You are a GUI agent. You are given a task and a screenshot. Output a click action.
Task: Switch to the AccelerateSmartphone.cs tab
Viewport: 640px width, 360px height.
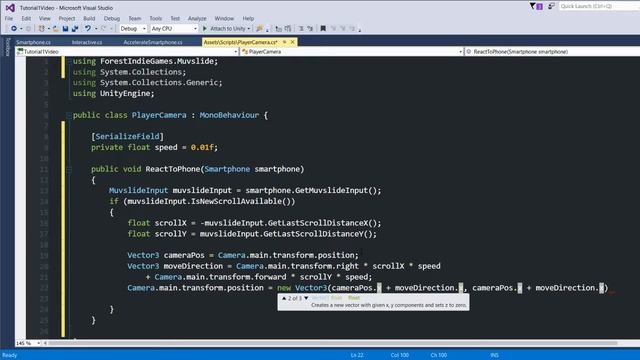(x=153, y=42)
